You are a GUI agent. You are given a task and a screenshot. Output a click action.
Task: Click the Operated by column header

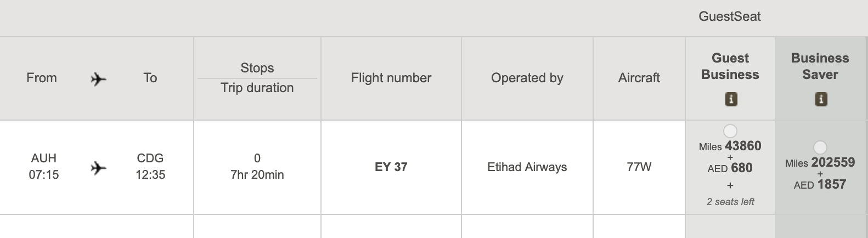point(527,78)
